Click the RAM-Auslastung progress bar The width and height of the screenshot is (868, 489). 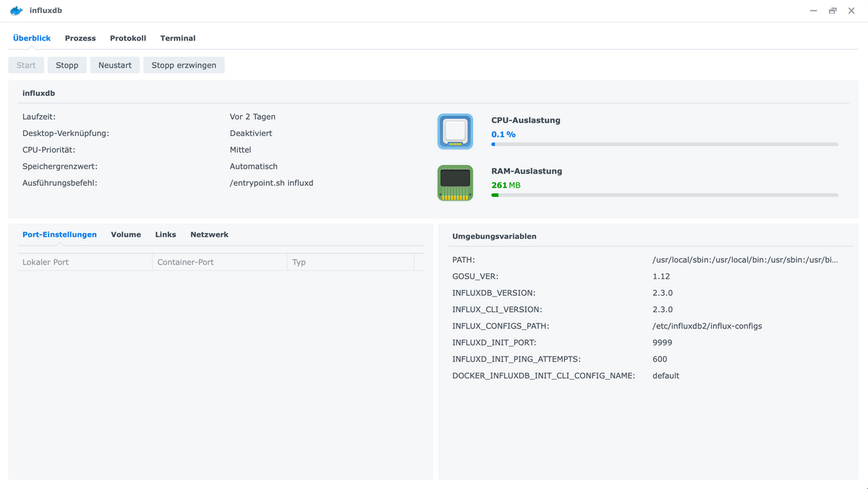pyautogui.click(x=665, y=195)
